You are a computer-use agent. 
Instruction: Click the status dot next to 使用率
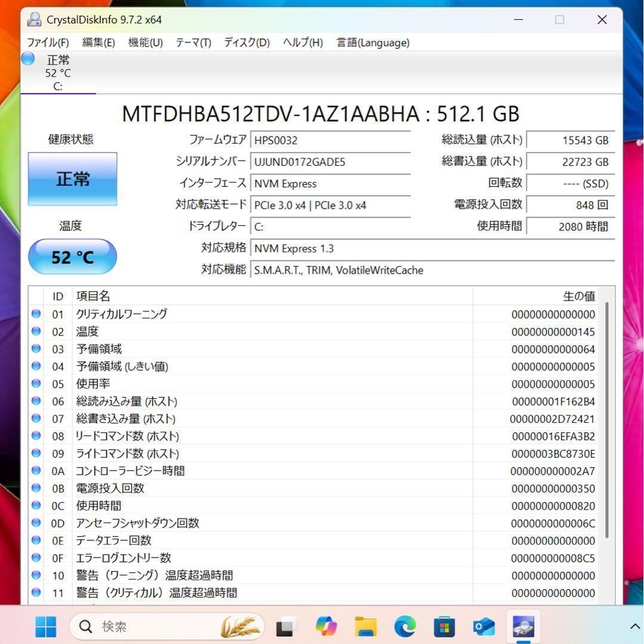pyautogui.click(x=36, y=384)
